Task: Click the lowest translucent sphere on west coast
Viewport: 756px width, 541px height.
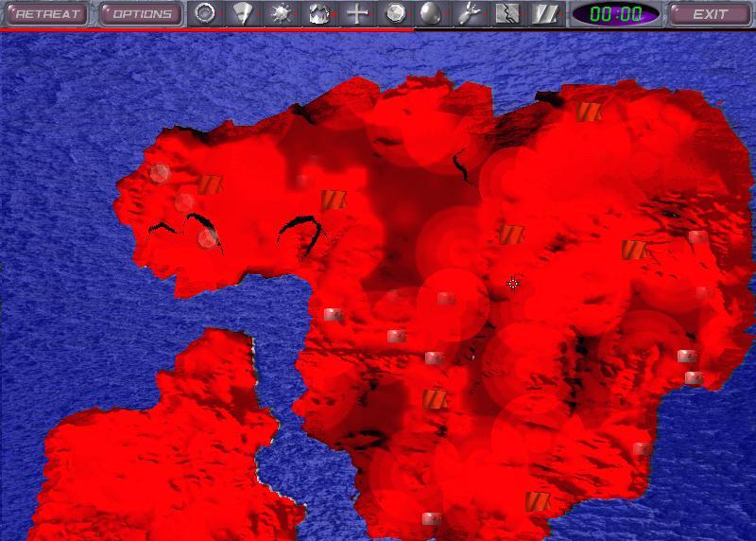Action: point(207,238)
